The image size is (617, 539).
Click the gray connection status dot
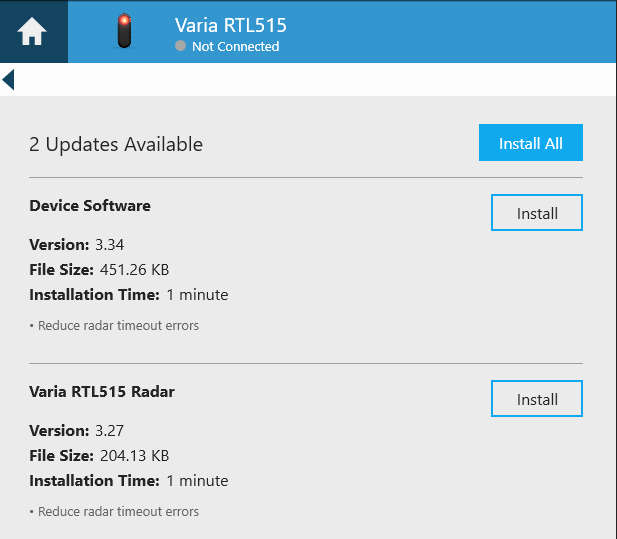coord(180,46)
